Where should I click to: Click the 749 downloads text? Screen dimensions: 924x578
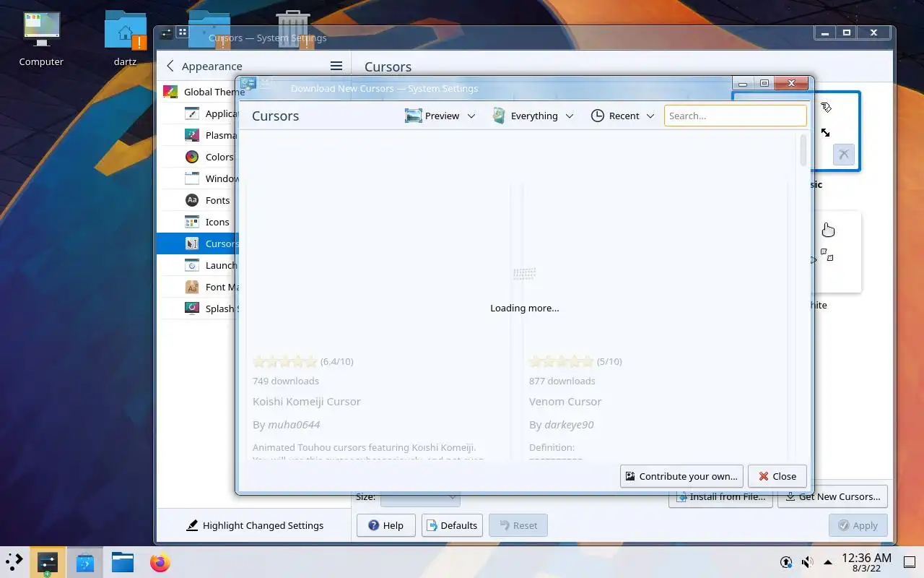(286, 381)
